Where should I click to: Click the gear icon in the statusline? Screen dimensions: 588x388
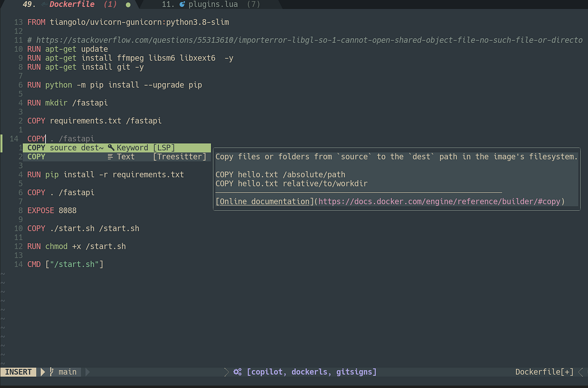237,372
